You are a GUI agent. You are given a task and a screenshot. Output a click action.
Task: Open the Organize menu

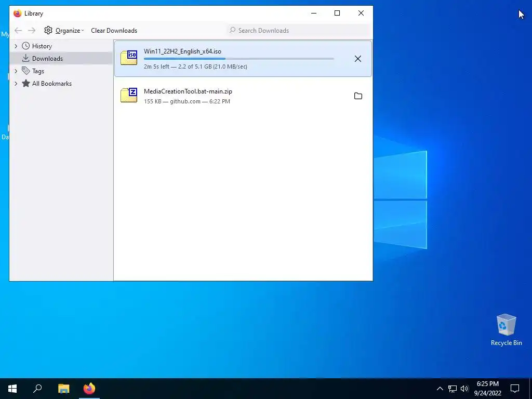[x=64, y=31]
